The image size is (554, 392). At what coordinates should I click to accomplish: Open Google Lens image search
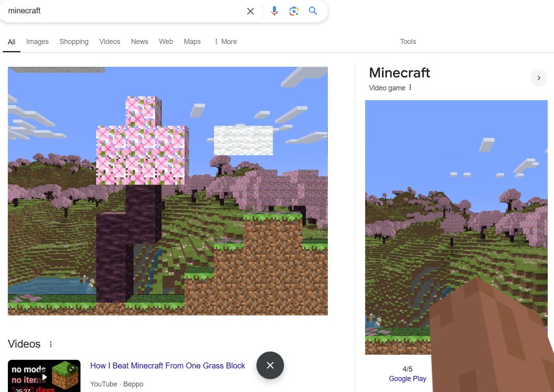pyautogui.click(x=294, y=11)
